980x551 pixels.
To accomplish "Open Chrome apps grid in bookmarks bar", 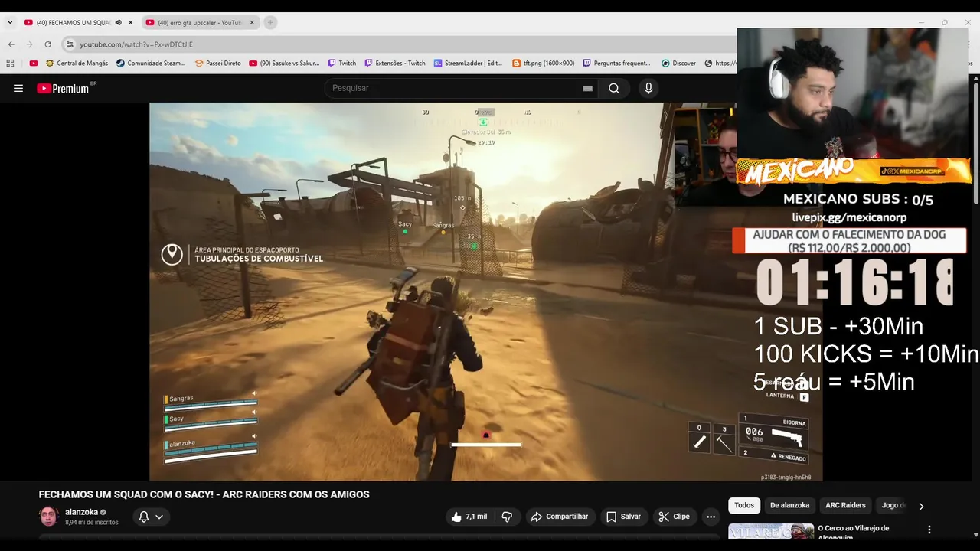I will point(10,64).
